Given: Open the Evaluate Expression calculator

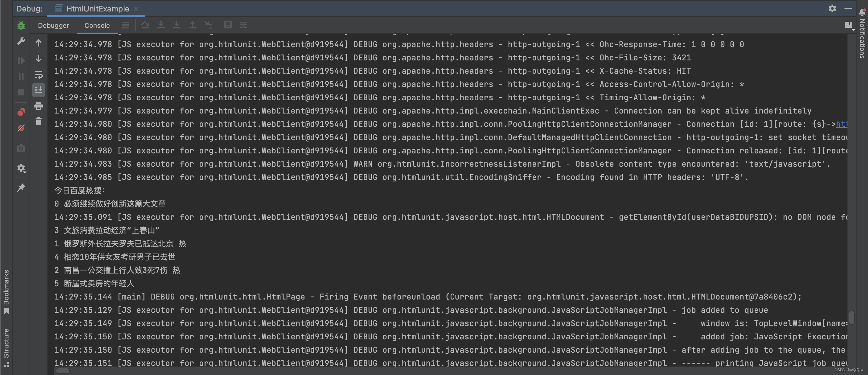Looking at the screenshot, I should (228, 25).
